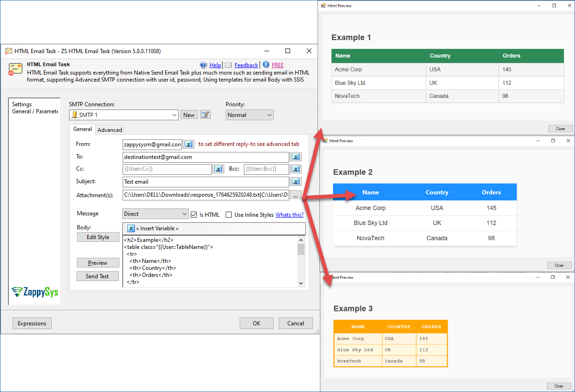Open the Whats this? link

(289, 215)
